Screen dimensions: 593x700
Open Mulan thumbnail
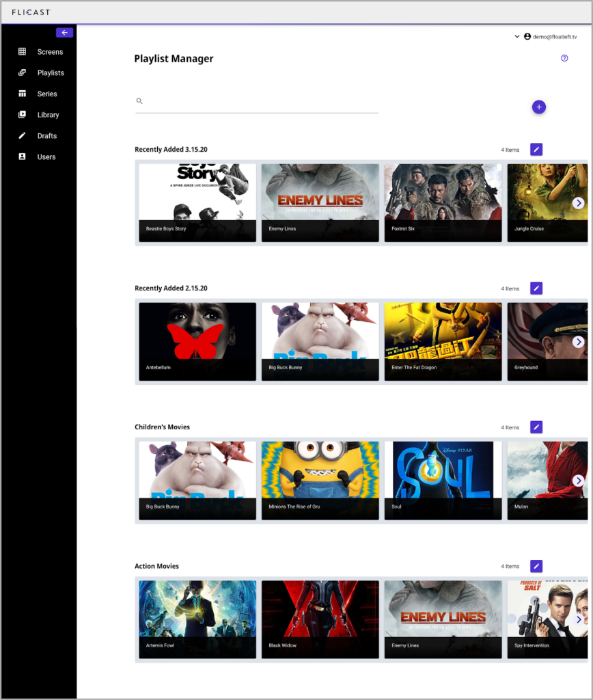[547, 481]
